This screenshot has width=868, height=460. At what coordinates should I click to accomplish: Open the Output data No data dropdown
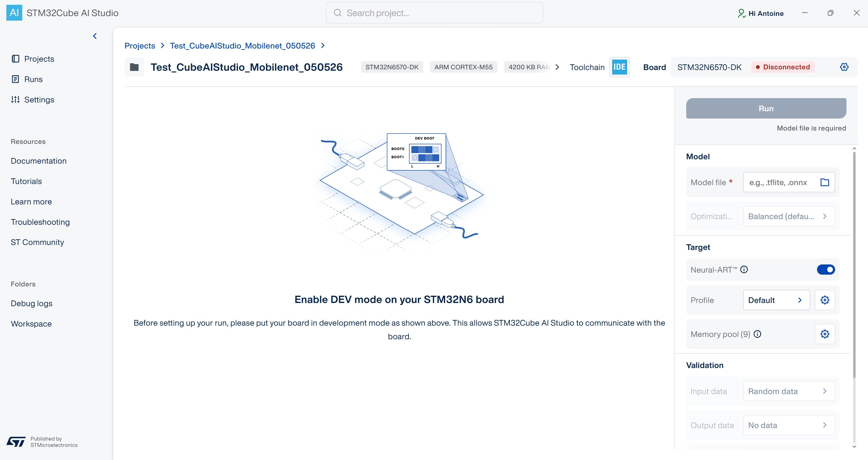tap(789, 425)
